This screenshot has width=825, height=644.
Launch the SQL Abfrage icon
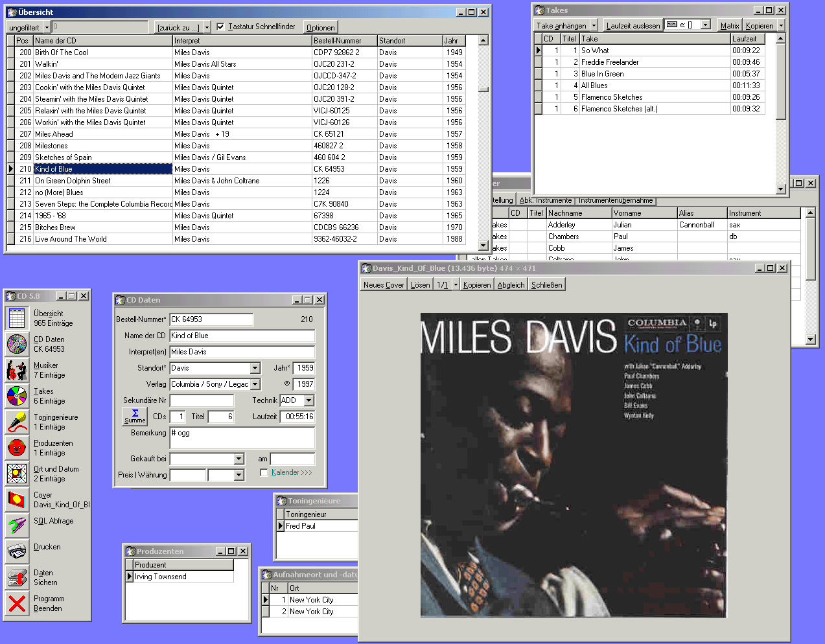[17, 525]
